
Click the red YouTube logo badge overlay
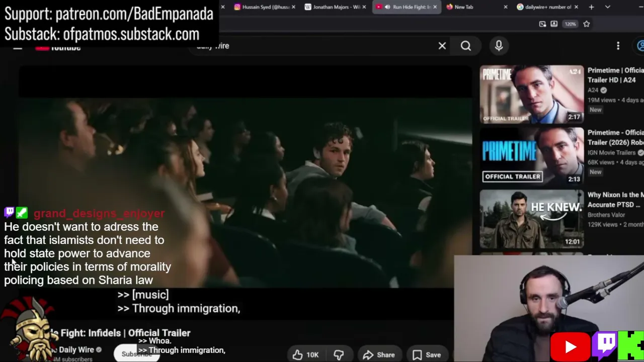[570, 347]
